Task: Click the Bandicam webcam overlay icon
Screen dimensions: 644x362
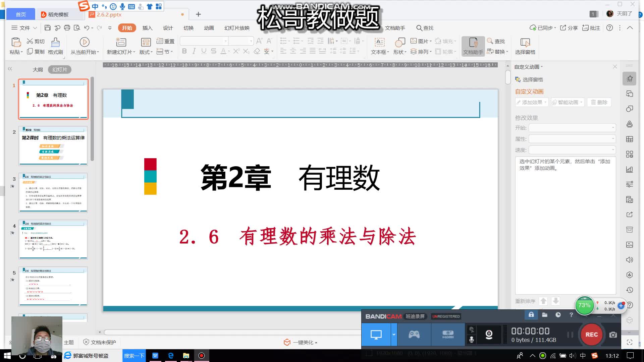Action: [489, 335]
